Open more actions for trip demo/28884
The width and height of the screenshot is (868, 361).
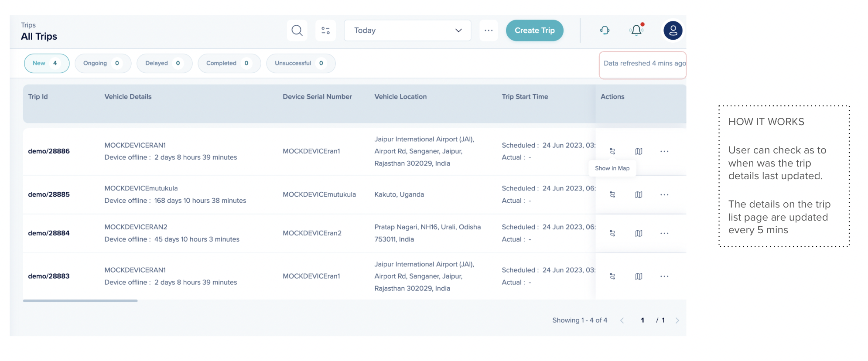[664, 233]
